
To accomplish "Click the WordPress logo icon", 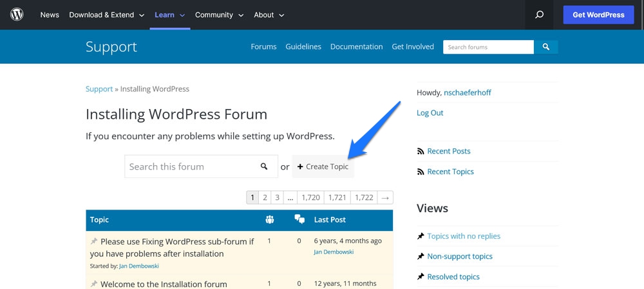I will (17, 14).
